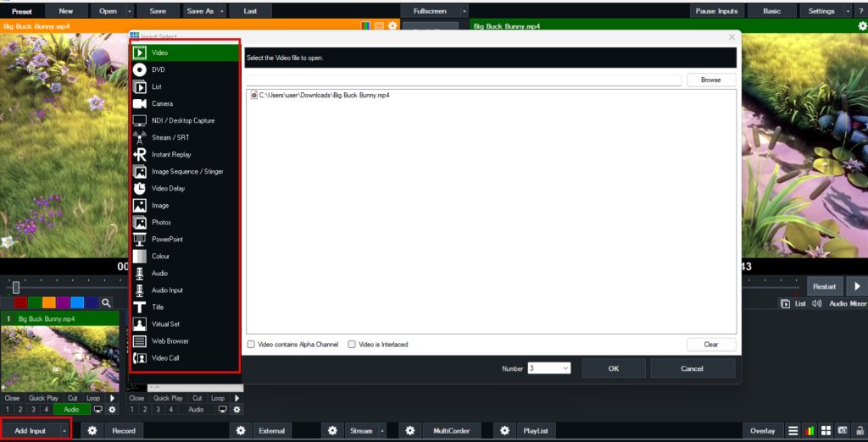This screenshot has height=442, width=868.
Task: Expand the Fullscreen arrow
Action: (x=464, y=11)
